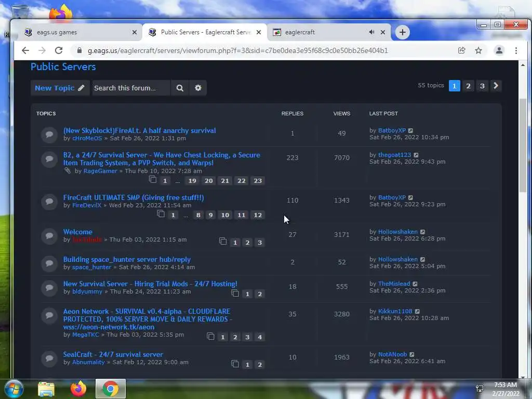Viewport: 532px width, 399px height.
Task: Open Chrome's three-dot menu
Action: (516, 50)
